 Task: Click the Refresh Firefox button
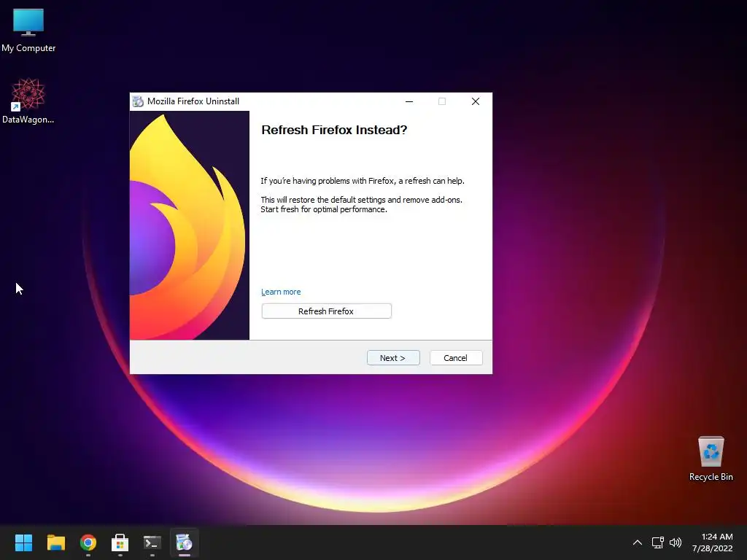326,311
